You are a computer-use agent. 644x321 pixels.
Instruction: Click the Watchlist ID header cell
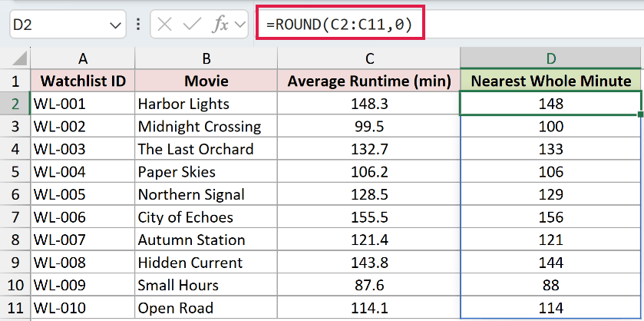coord(83,81)
